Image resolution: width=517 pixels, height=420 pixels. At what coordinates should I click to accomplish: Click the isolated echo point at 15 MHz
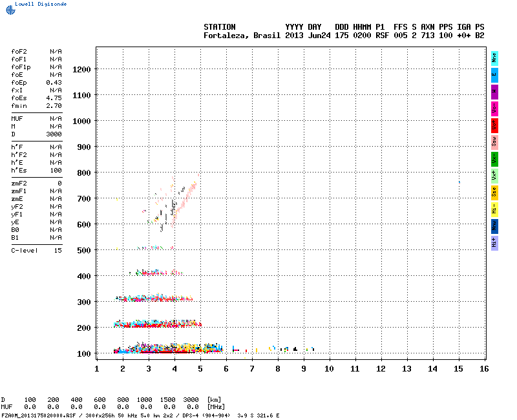[x=459, y=182]
